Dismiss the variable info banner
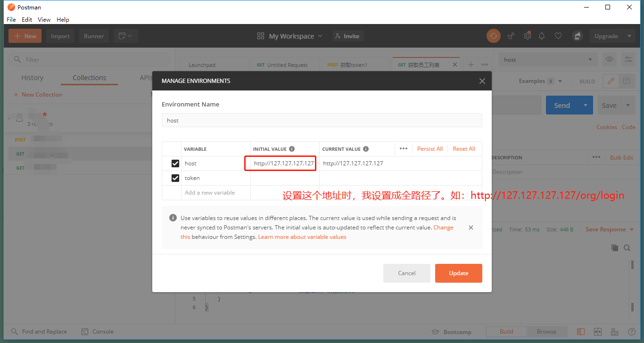The height and width of the screenshot is (343, 644). (x=471, y=228)
